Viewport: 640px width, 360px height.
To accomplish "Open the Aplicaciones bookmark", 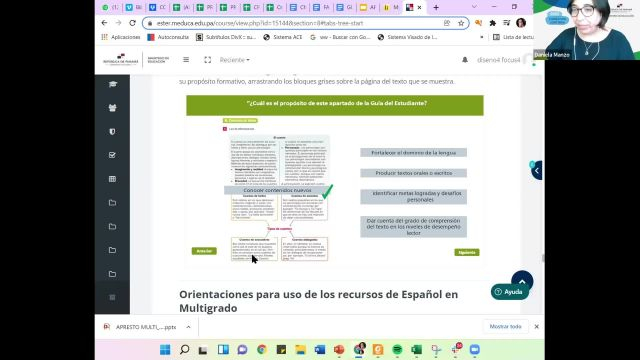I will point(121,37).
